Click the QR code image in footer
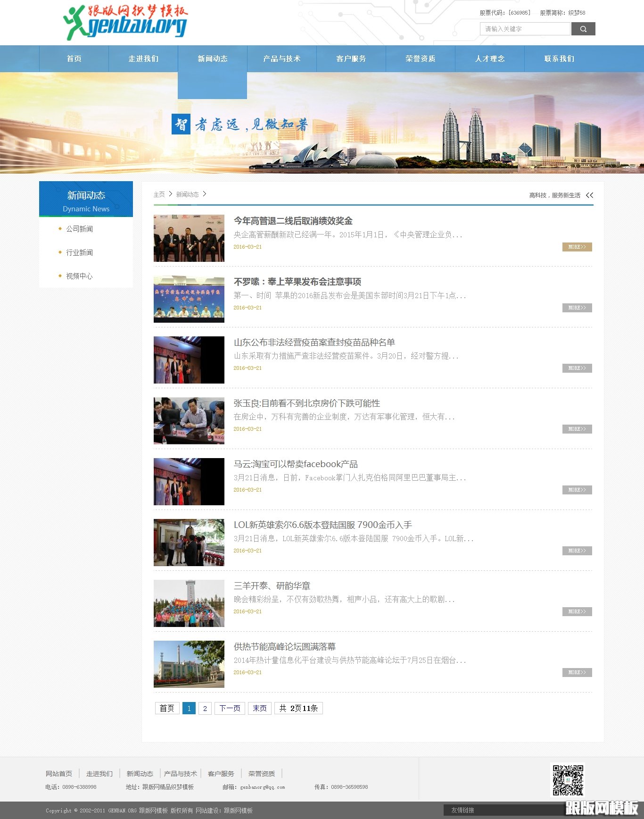The height and width of the screenshot is (819, 644). (x=568, y=780)
